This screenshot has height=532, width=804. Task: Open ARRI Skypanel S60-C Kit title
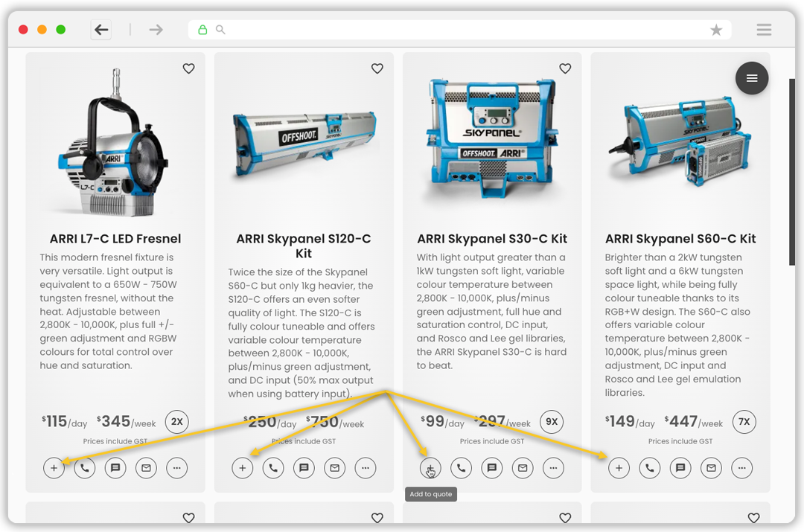point(680,239)
